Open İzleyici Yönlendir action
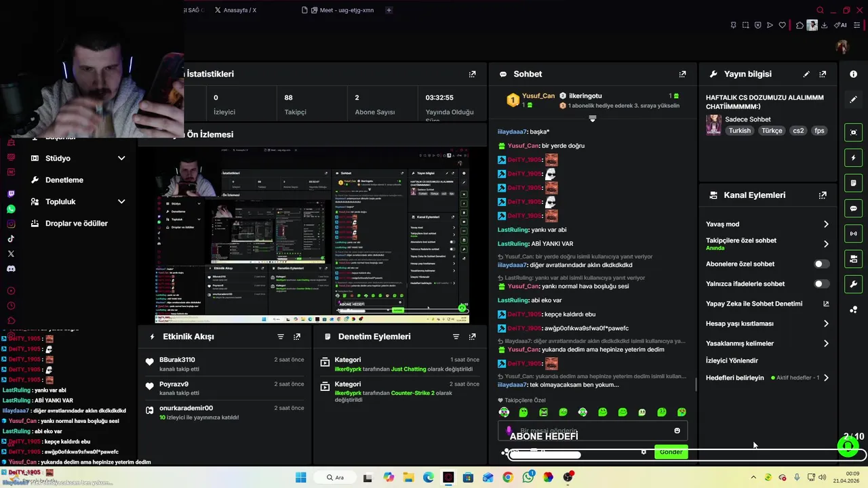Viewport: 868px width, 488px height. [x=732, y=361]
